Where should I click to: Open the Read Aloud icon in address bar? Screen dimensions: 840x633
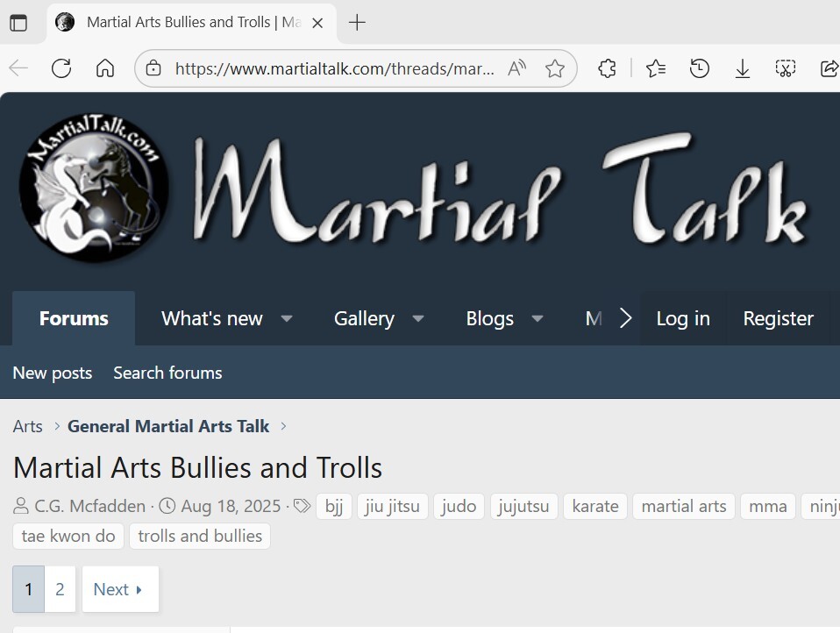pyautogui.click(x=517, y=68)
